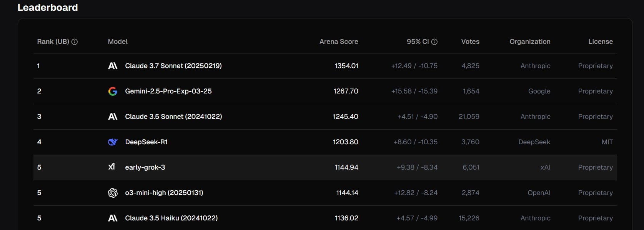The width and height of the screenshot is (644, 230).
Task: Click the Anthropic logo beside Claude 3.5 Haiku
Action: click(113, 218)
